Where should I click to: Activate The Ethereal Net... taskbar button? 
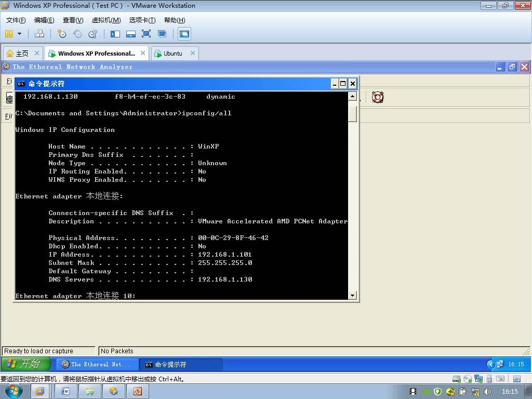pyautogui.click(x=97, y=364)
